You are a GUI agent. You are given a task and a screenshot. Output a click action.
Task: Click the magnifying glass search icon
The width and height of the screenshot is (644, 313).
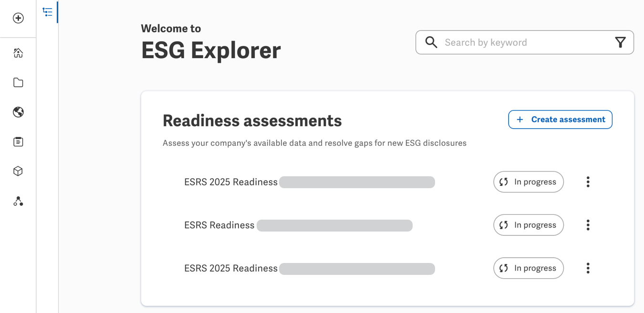point(431,42)
